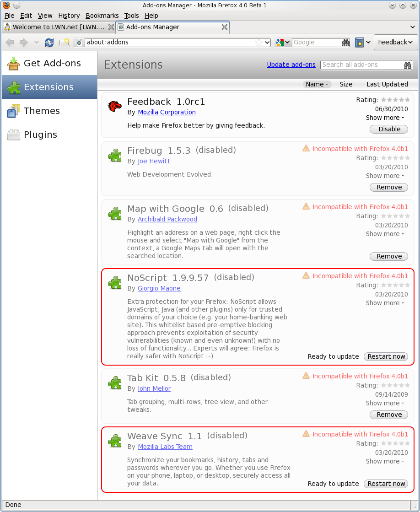Open the Feedback dropdown button in the toolbar
The image size is (420, 512).
pos(396,42)
